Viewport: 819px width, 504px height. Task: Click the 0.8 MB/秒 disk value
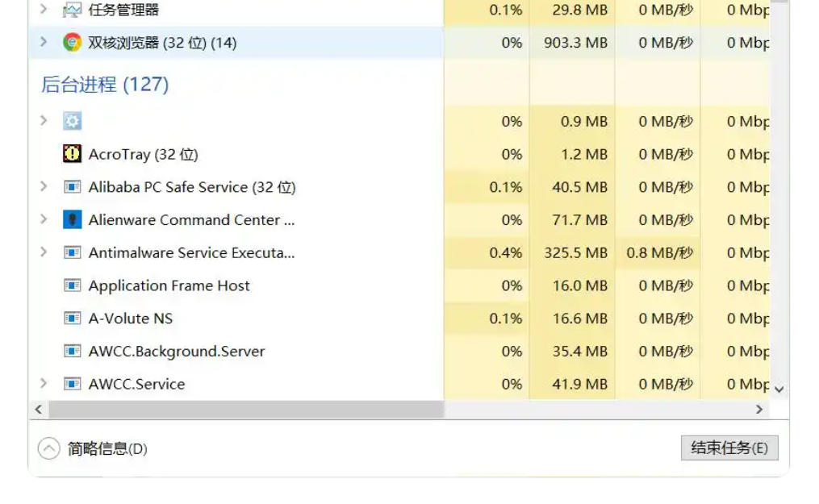(x=660, y=253)
